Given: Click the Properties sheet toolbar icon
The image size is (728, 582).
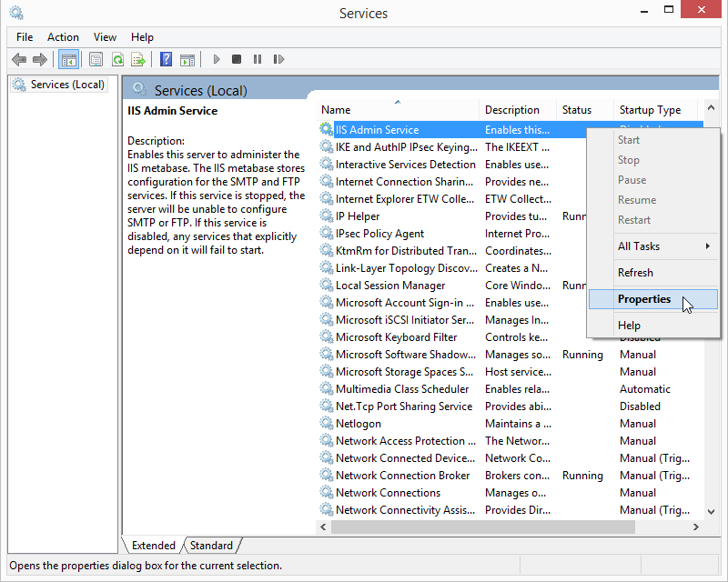Looking at the screenshot, I should pos(96,59).
